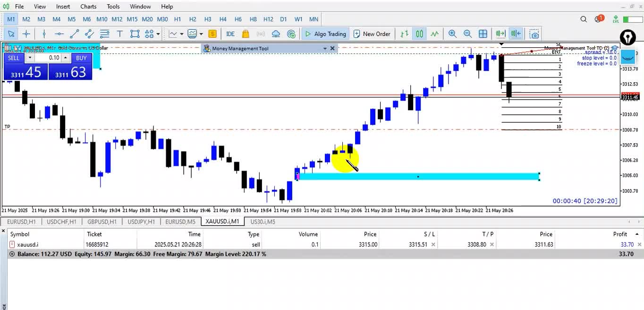
Task: Expand the shapes objects dropdown arrow
Action: [158, 34]
